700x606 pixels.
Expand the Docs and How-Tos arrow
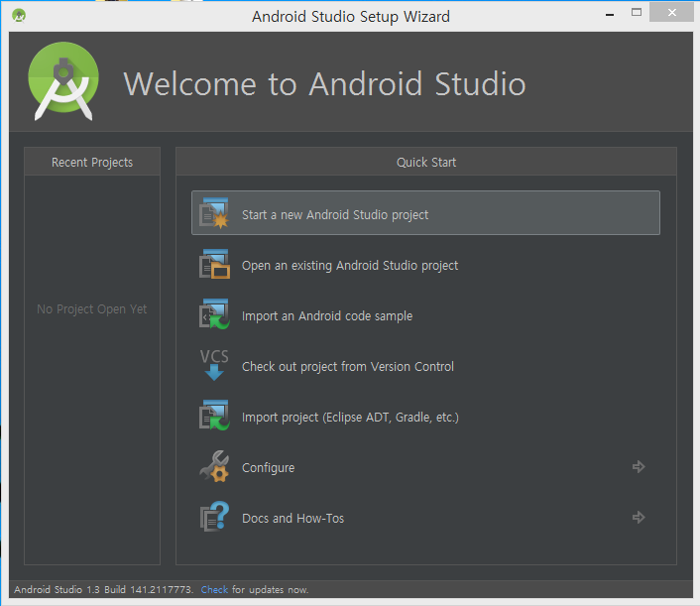[639, 517]
